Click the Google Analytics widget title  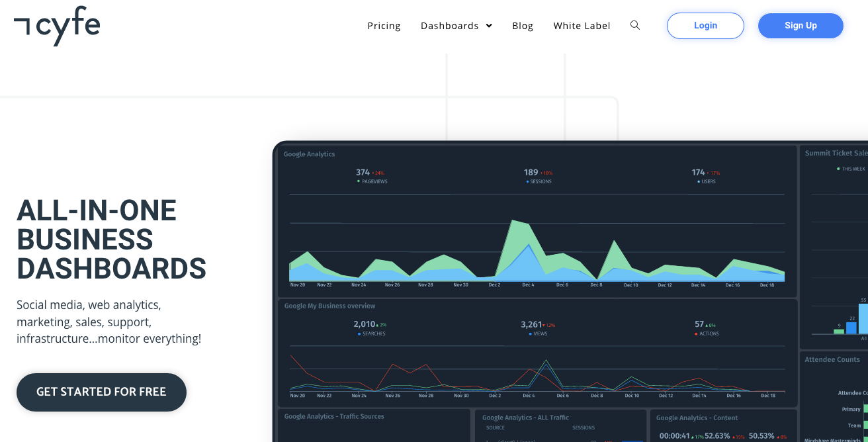pyautogui.click(x=310, y=154)
